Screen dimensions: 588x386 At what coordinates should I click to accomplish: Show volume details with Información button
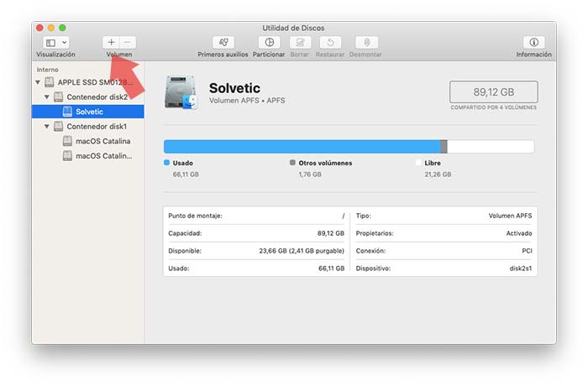coord(534,42)
